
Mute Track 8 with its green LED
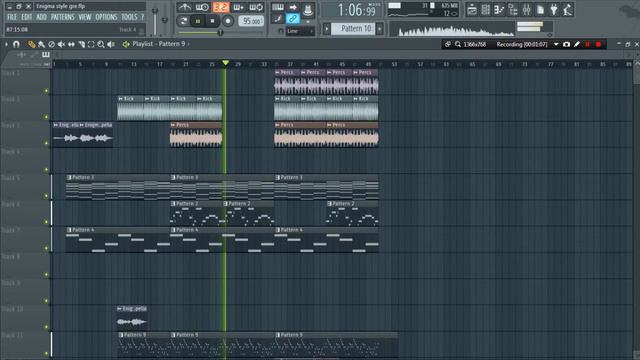tap(46, 274)
